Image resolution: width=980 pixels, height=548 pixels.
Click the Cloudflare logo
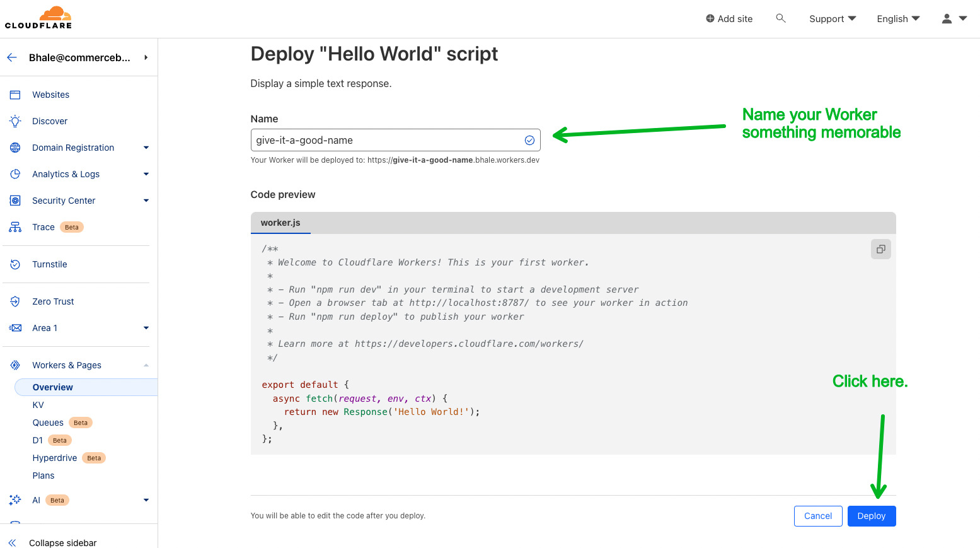coord(38,18)
